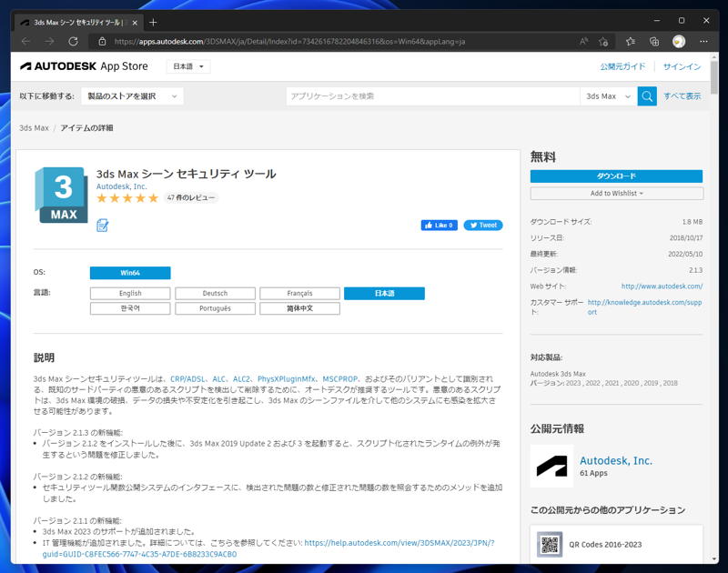Click サインイン link
Image resolution: width=728 pixels, height=573 pixels.
point(682,66)
